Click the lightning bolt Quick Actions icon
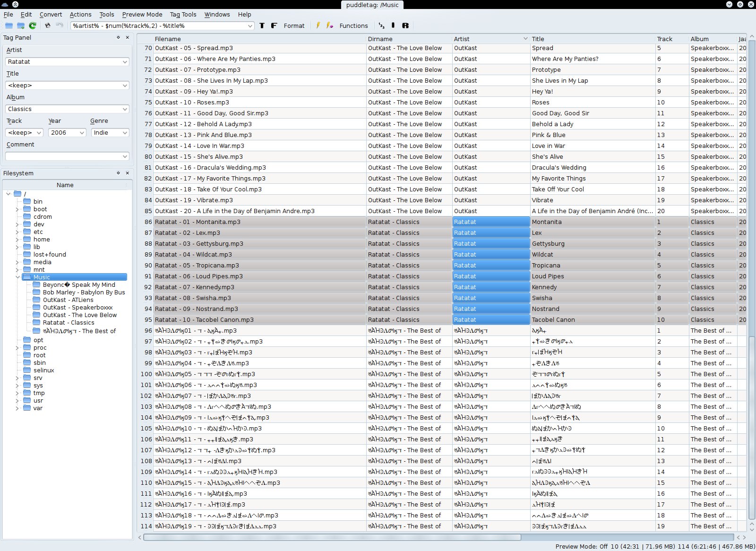 (x=318, y=26)
